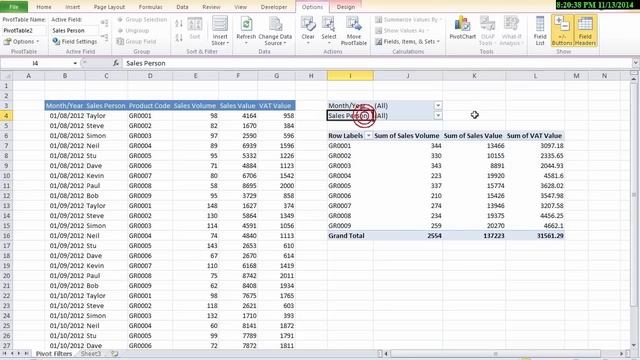Screen dimensions: 640x360
Task: Switch to the Insert tab
Action: pos(73,7)
